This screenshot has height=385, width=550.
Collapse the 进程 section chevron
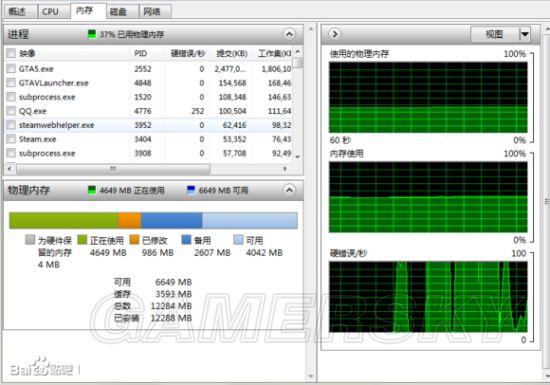289,34
